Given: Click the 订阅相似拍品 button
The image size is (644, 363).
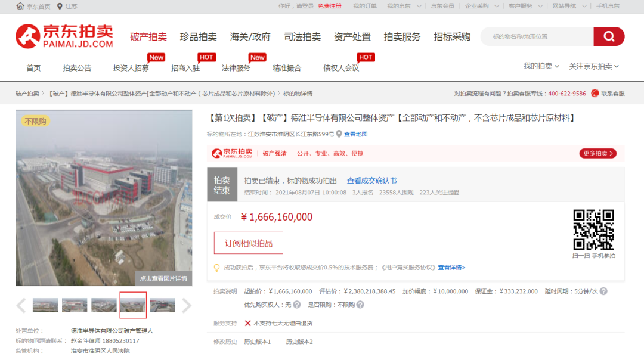Looking at the screenshot, I should coord(249,243).
